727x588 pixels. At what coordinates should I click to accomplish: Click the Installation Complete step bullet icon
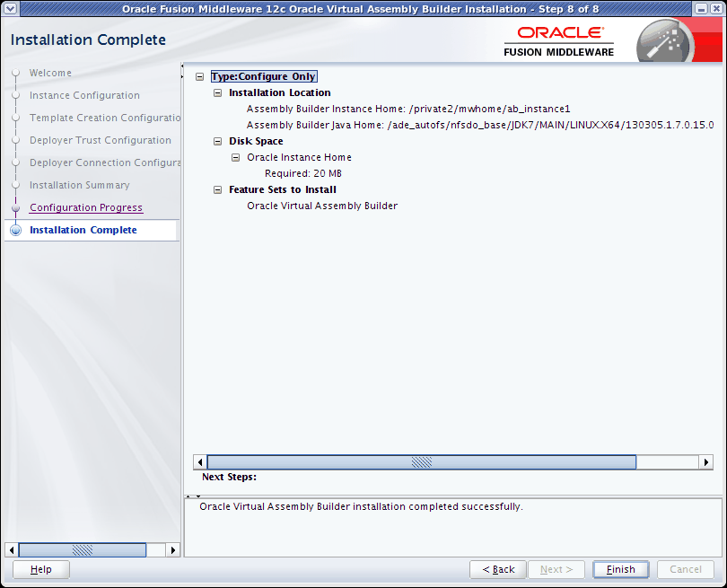pos(16,230)
